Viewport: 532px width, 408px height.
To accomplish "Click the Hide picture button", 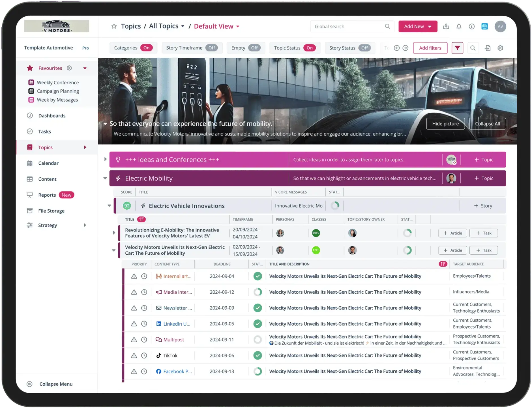I will [x=445, y=124].
